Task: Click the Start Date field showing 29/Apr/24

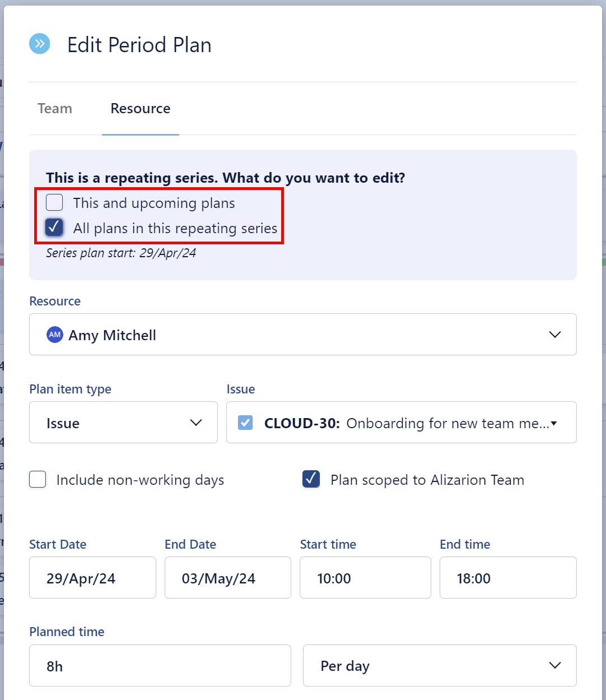Action: click(92, 578)
